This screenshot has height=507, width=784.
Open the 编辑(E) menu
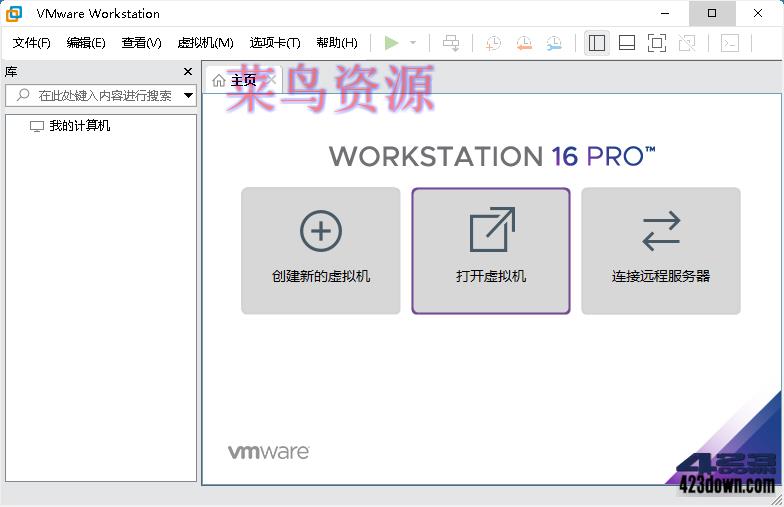[86, 43]
